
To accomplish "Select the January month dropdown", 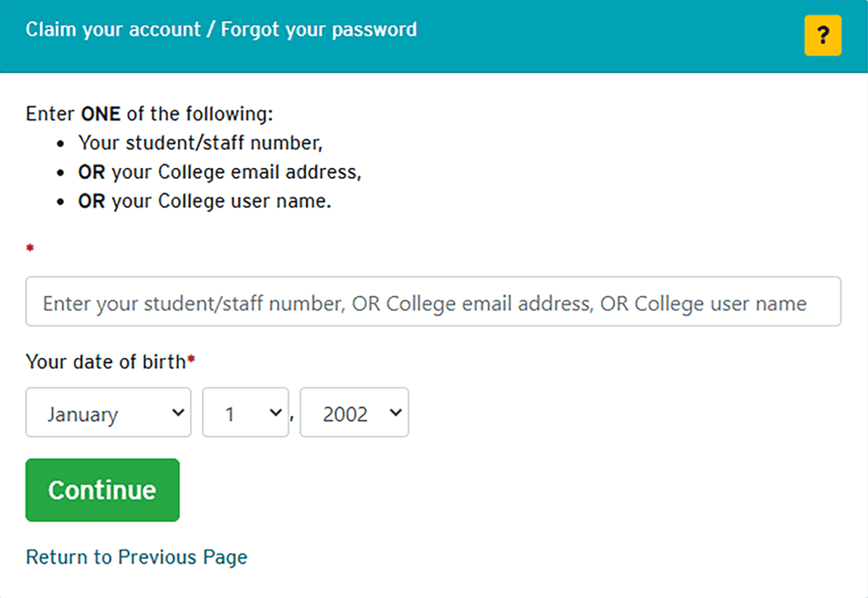I will [108, 412].
